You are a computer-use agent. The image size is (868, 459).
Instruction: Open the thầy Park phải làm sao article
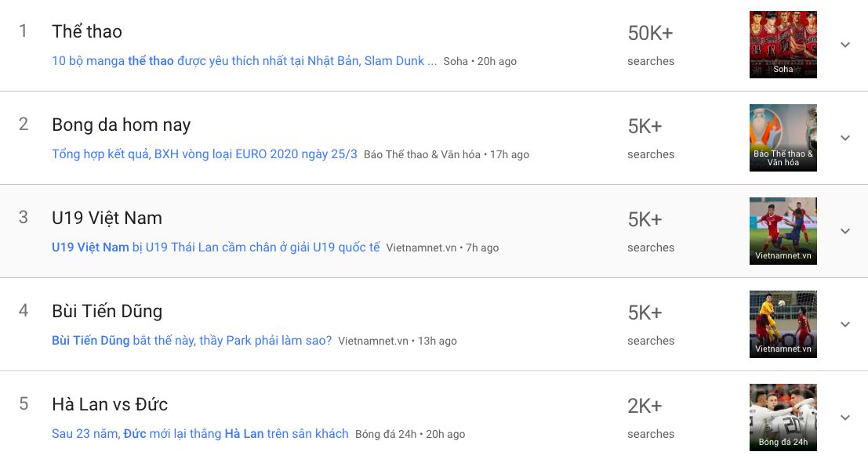pyautogui.click(x=191, y=341)
